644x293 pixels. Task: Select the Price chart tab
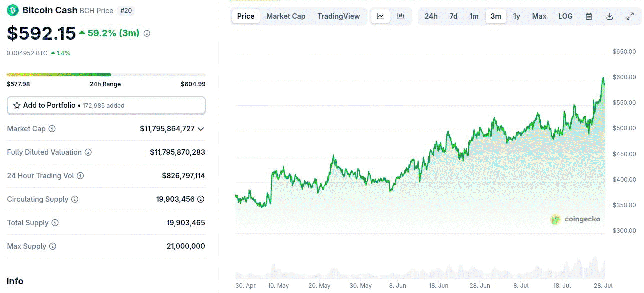point(246,16)
